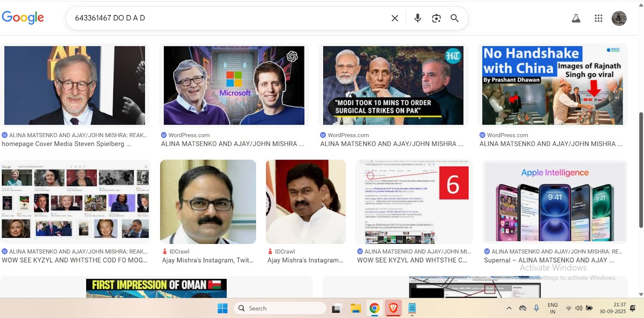Open Search Labs flask icon
The height and width of the screenshot is (318, 644).
pyautogui.click(x=576, y=18)
